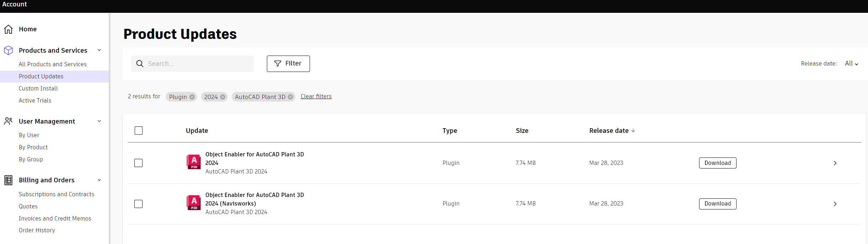The image size is (868, 244).
Task: Download Object Enabler for AutoCAD Plant 3D 2024
Action: (x=717, y=163)
